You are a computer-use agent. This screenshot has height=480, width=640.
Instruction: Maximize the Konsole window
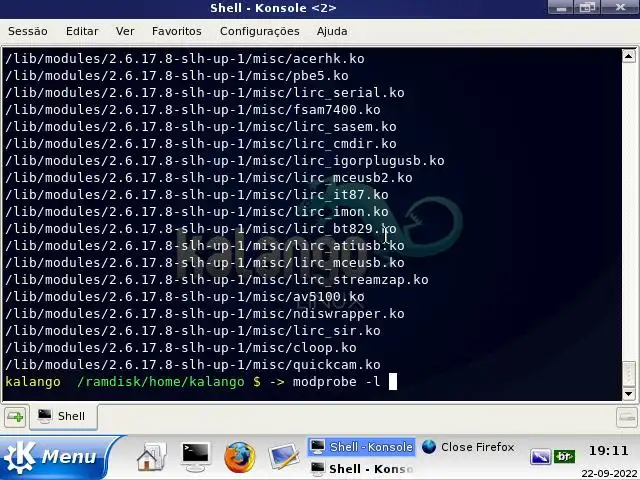click(x=587, y=8)
